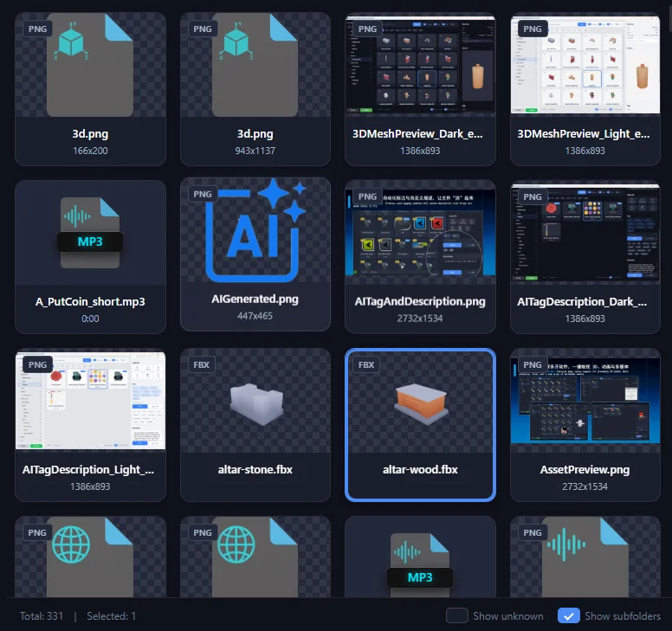Click the 943x1137 dimension label
The image size is (672, 631).
[x=255, y=151]
